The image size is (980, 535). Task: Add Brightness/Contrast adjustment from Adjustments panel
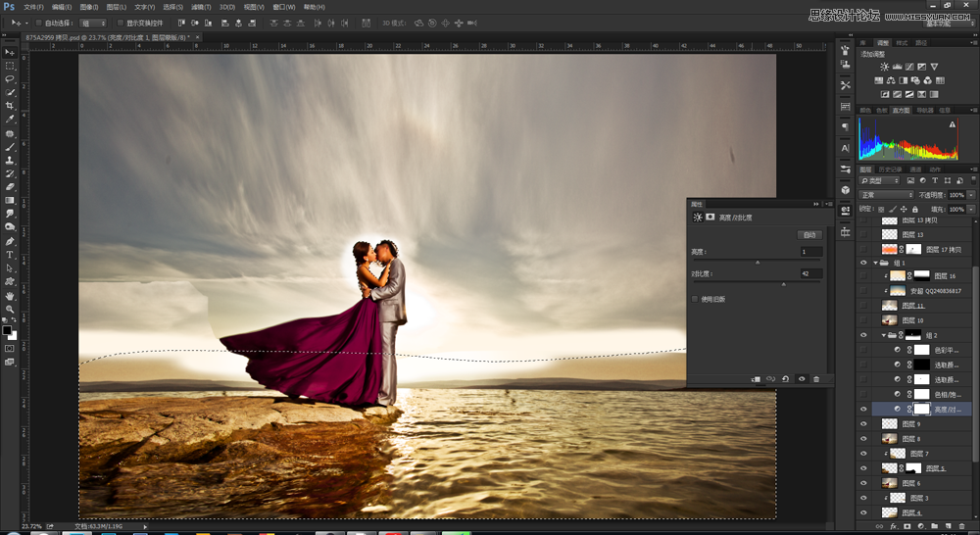click(x=884, y=67)
